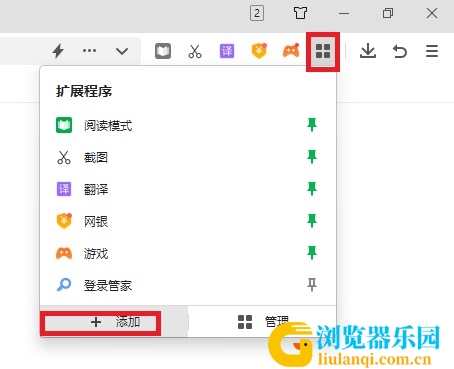Click the skin shirt icon in title bar
This screenshot has width=454, height=369.
click(300, 13)
